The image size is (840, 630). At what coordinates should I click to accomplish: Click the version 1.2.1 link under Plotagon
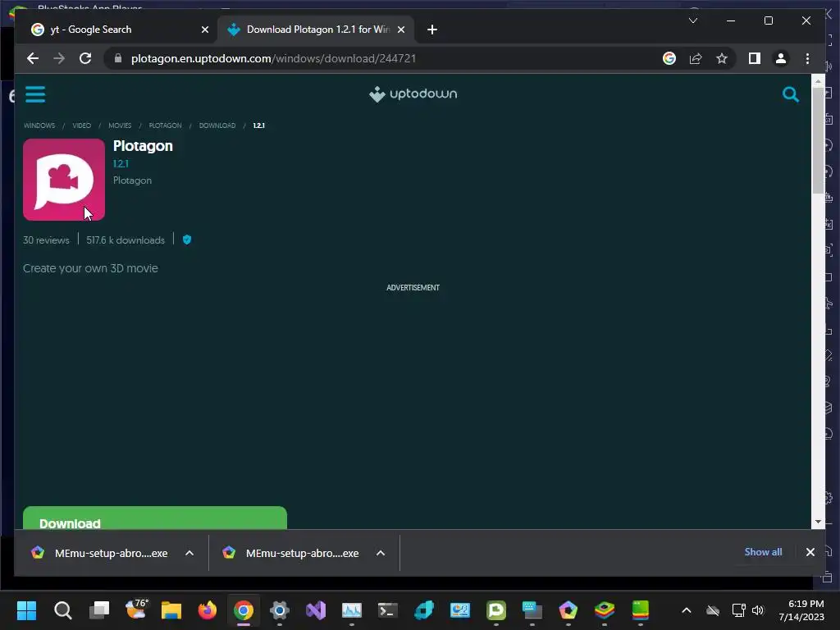[x=121, y=164]
